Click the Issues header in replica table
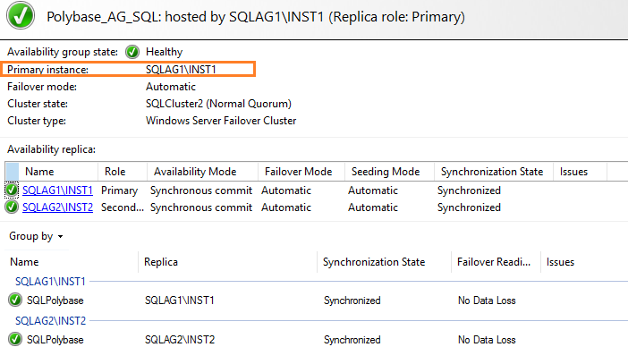The height and width of the screenshot is (364, 628). tap(573, 172)
